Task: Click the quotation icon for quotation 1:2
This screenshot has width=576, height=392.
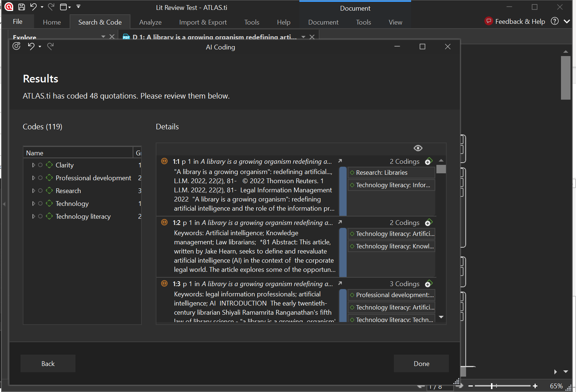Action: click(x=165, y=222)
